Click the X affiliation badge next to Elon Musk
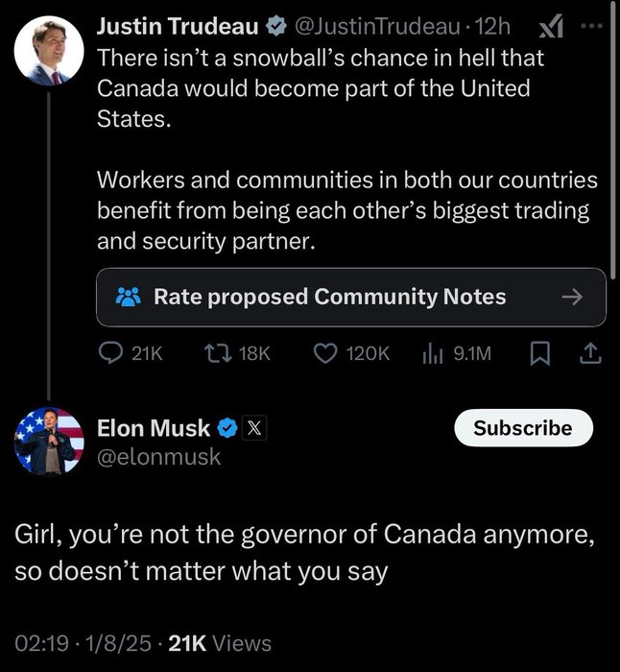Image resolution: width=620 pixels, height=672 pixels. click(x=252, y=429)
